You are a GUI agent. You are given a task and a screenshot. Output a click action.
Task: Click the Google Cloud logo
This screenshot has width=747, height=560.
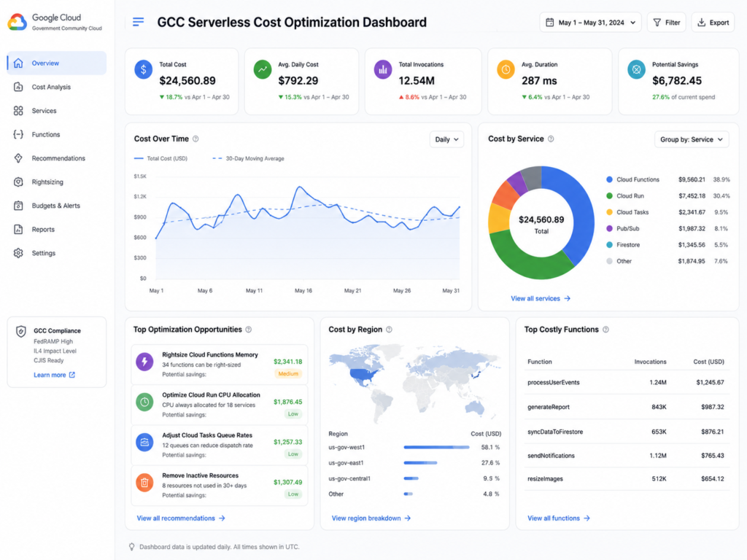pos(18,22)
